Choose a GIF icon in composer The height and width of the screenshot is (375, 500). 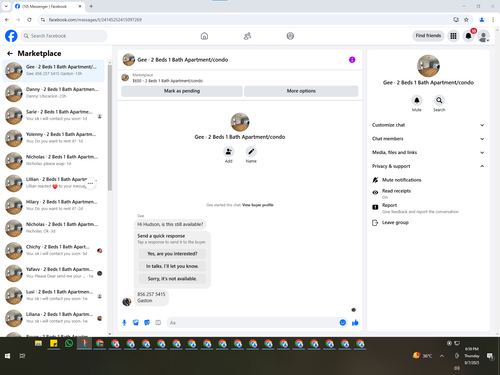point(158,322)
